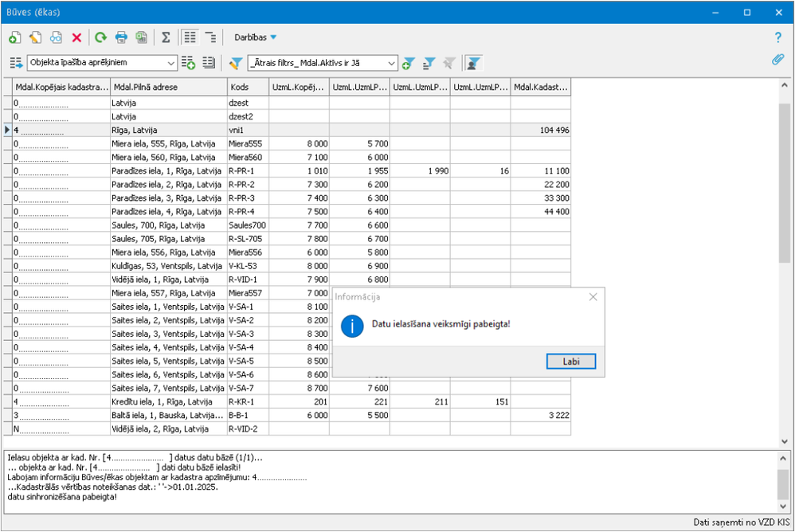
Task: Add a new filter with funnel plus icon
Action: click(408, 64)
